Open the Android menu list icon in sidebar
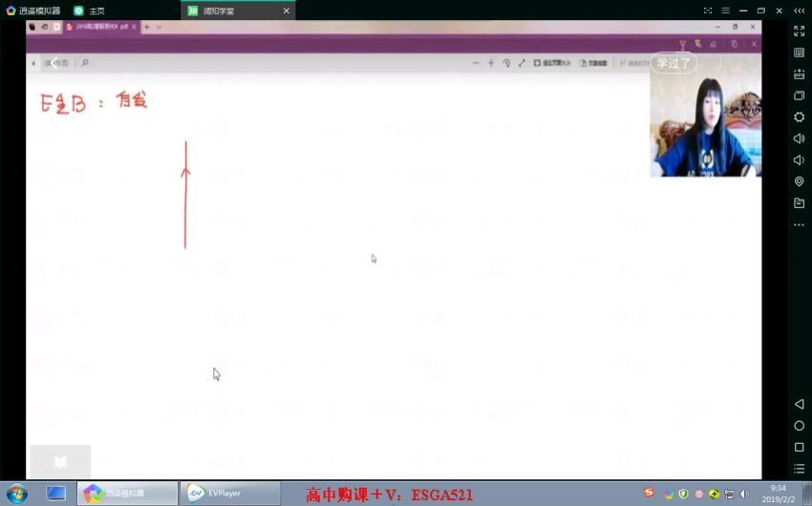 click(x=799, y=469)
